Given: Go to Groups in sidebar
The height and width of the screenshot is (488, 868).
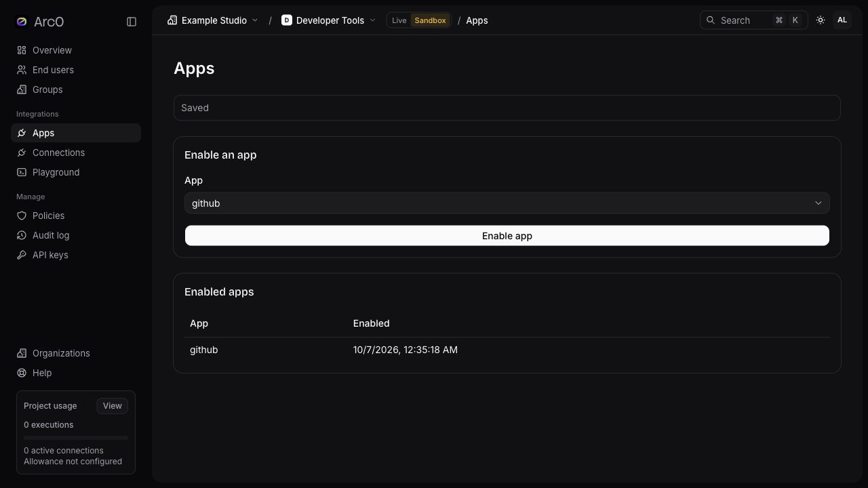Looking at the screenshot, I should (x=76, y=89).
